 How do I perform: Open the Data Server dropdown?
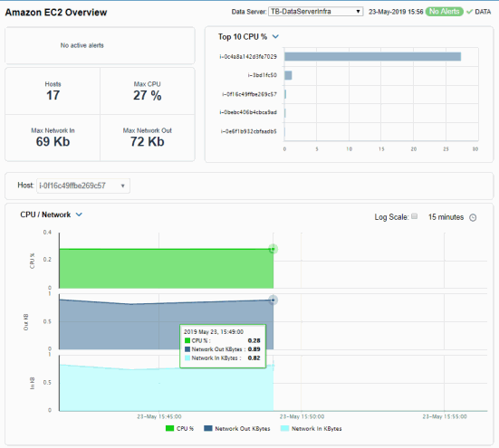point(315,12)
